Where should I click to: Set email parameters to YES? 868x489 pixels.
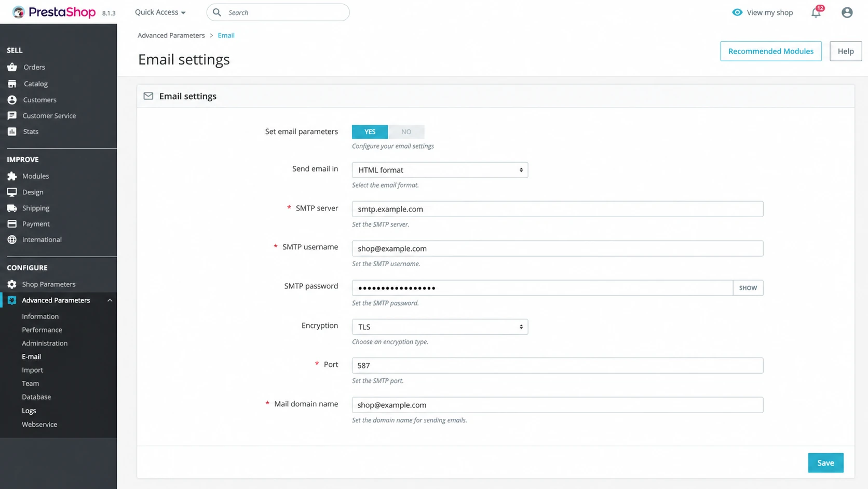(370, 132)
